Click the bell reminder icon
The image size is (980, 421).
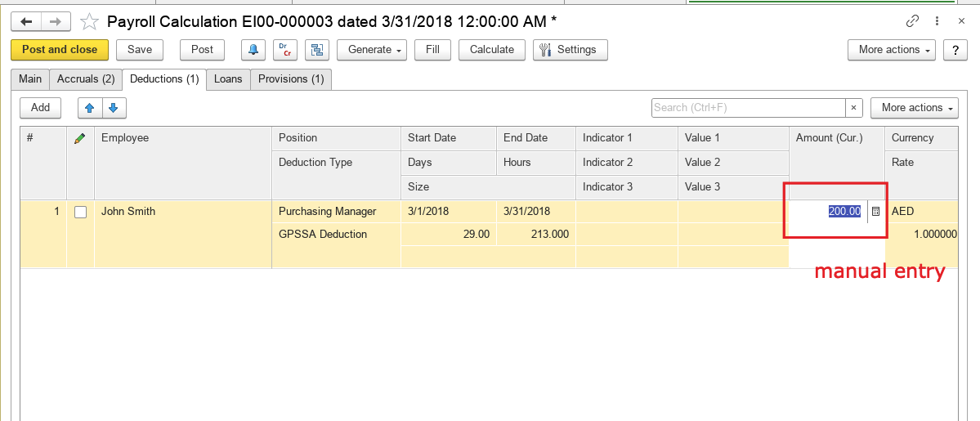pyautogui.click(x=253, y=50)
